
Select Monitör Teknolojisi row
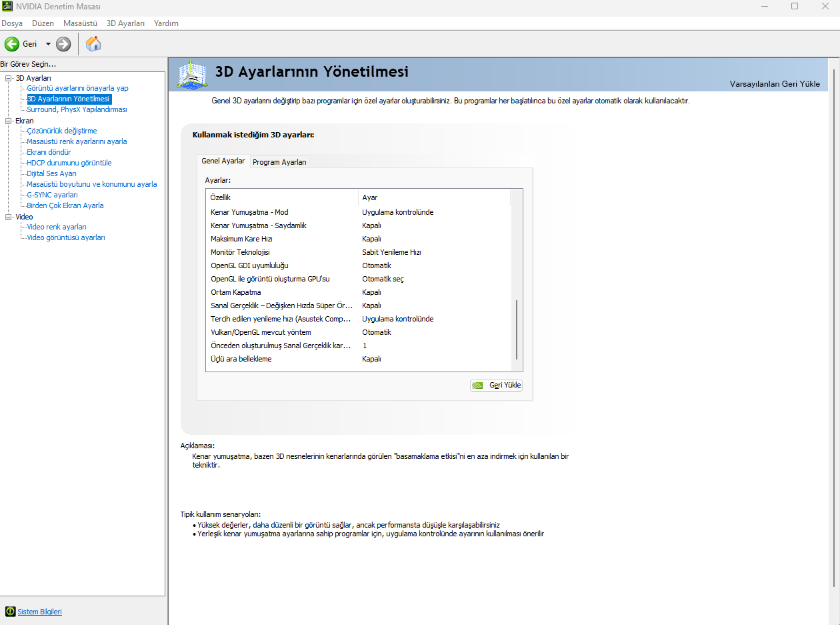(358, 252)
